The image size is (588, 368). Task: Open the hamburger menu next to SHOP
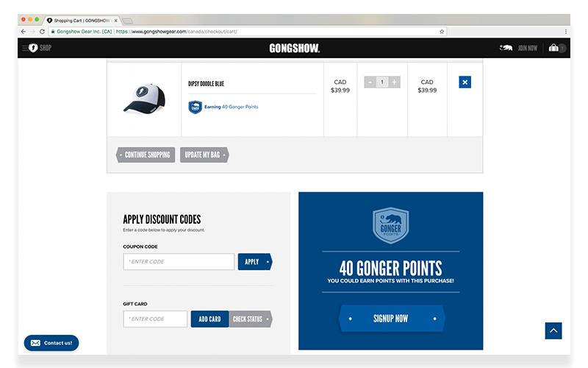[25, 48]
